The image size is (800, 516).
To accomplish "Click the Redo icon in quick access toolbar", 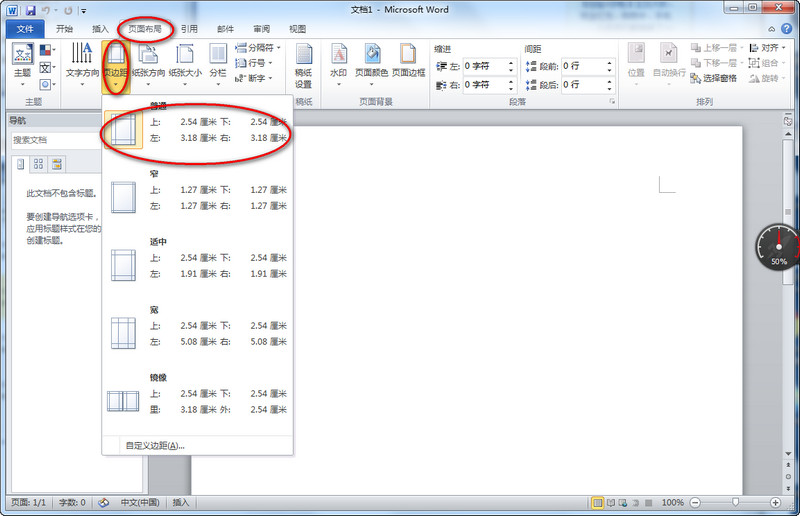I will click(x=68, y=10).
